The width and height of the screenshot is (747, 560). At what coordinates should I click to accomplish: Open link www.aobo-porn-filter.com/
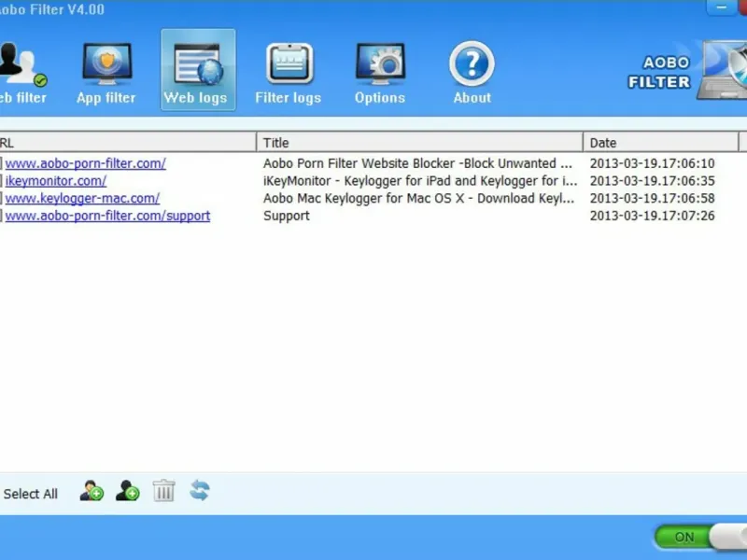click(86, 163)
